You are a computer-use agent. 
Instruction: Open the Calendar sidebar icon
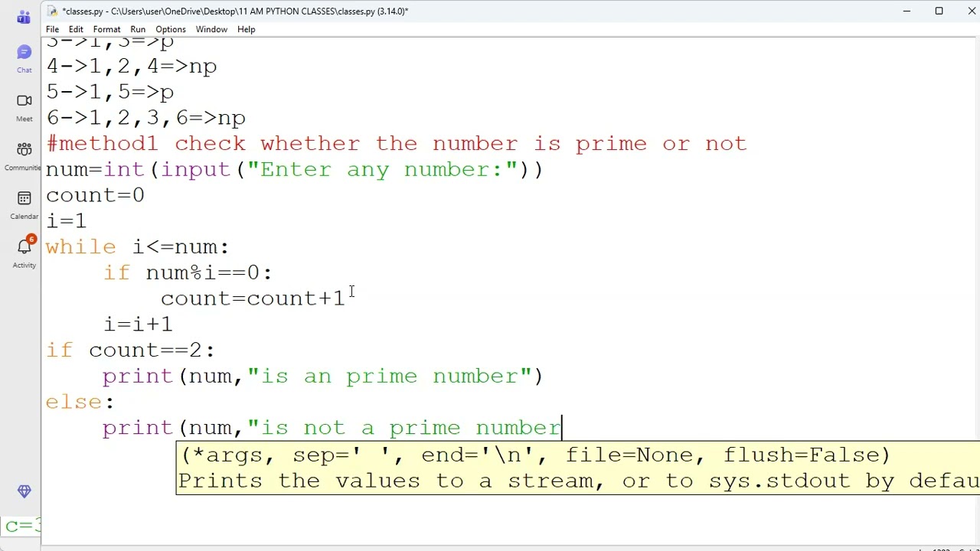(x=24, y=204)
